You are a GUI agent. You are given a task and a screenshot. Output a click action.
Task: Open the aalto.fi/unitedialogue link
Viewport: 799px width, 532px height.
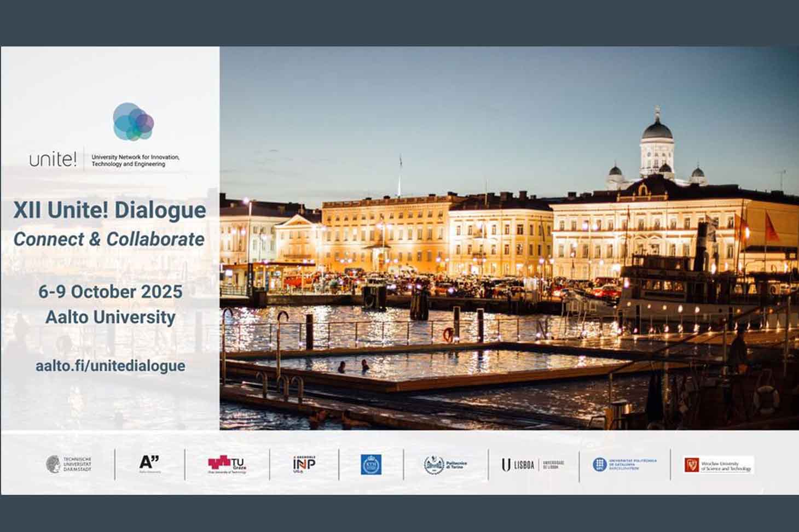tap(110, 366)
